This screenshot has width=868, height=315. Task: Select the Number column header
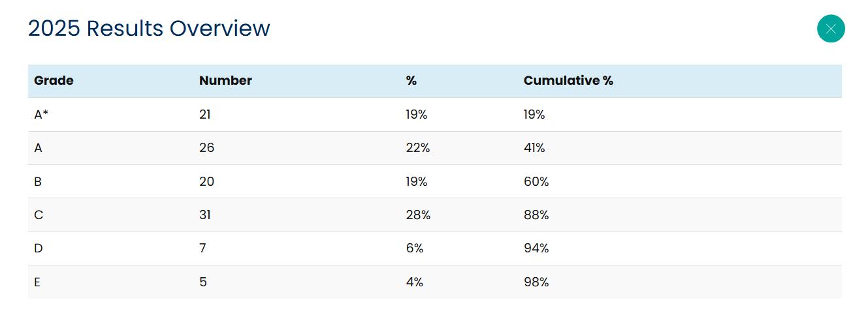tap(225, 81)
